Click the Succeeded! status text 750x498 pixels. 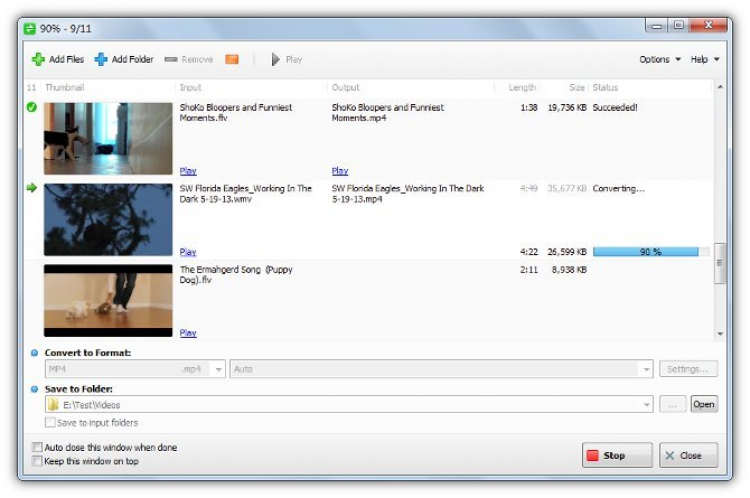click(x=615, y=108)
